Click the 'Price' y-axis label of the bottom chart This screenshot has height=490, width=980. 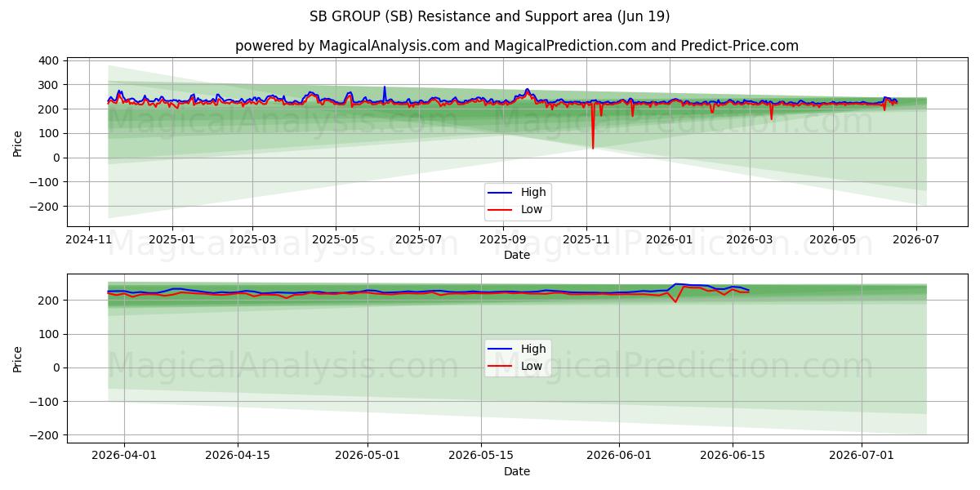click(x=18, y=359)
